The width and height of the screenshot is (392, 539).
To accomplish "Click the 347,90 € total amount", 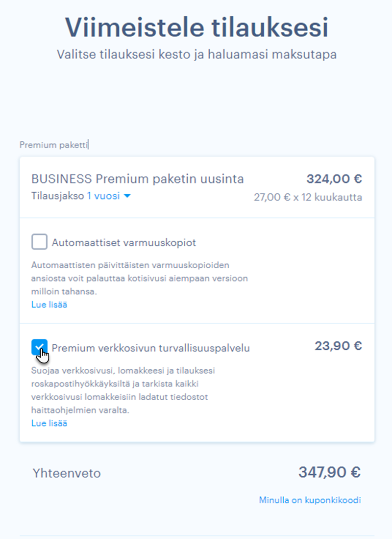I will point(329,472).
